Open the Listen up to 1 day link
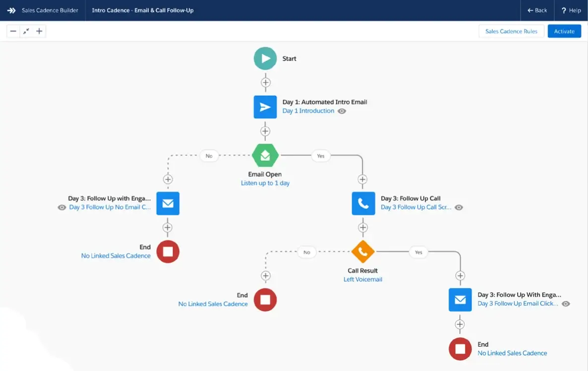The width and height of the screenshot is (588, 371). [265, 183]
